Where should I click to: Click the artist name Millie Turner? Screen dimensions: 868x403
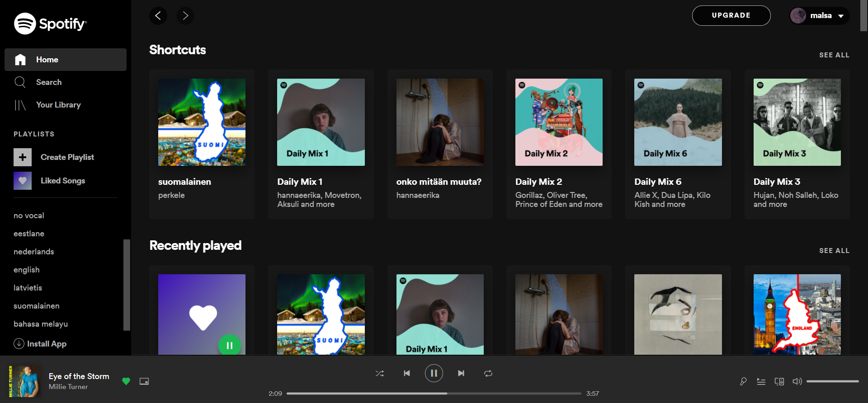pos(68,387)
